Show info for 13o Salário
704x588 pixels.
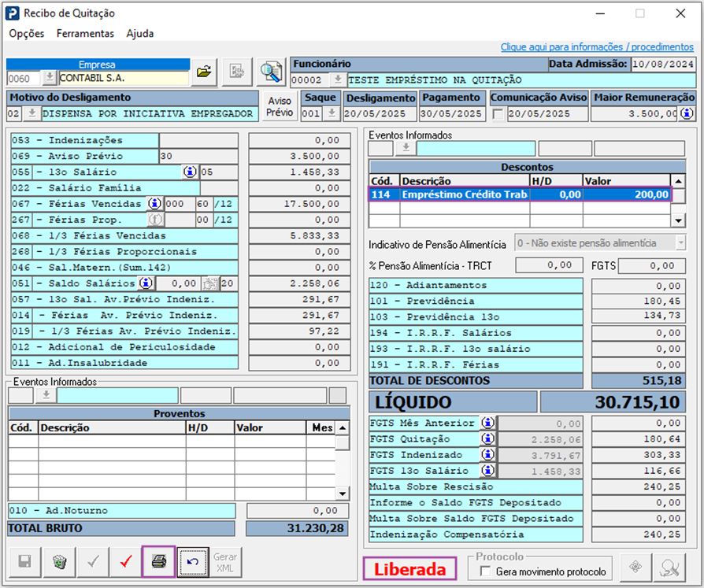pyautogui.click(x=190, y=172)
